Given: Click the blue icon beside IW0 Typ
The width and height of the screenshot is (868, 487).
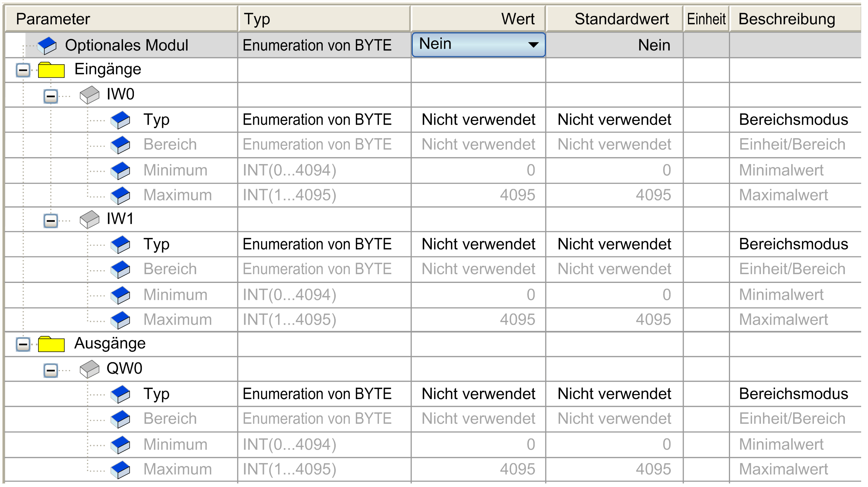Looking at the screenshot, I should click(x=120, y=120).
